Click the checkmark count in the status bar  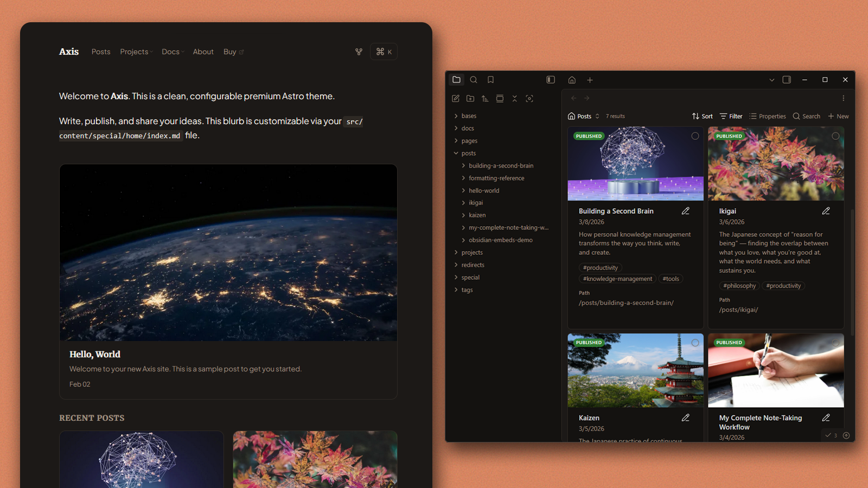pyautogui.click(x=831, y=435)
